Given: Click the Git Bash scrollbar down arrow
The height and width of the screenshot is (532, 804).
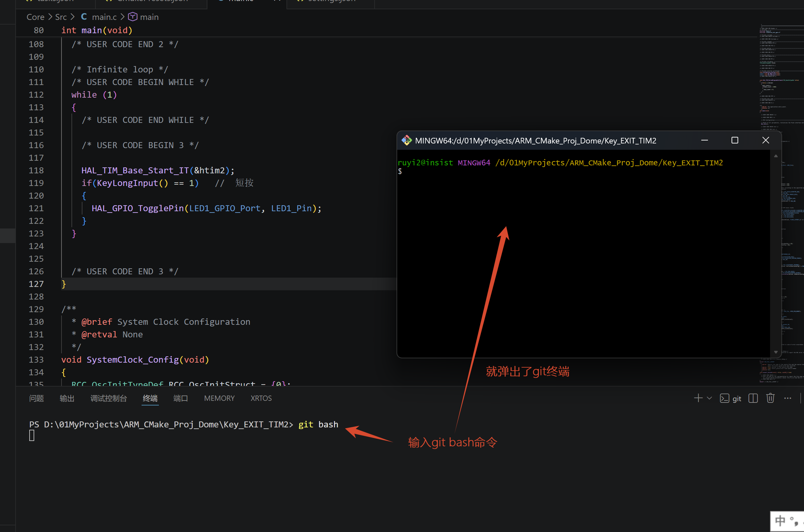Looking at the screenshot, I should point(776,352).
